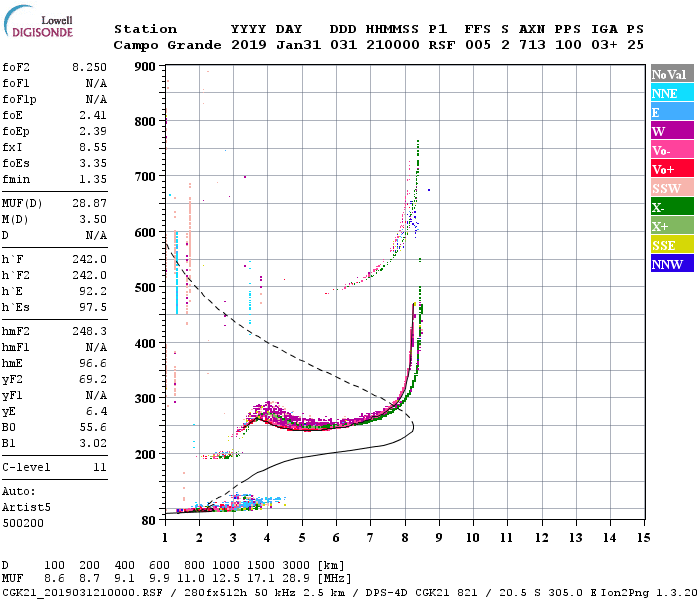Click the 500200 version number

[x=23, y=523]
